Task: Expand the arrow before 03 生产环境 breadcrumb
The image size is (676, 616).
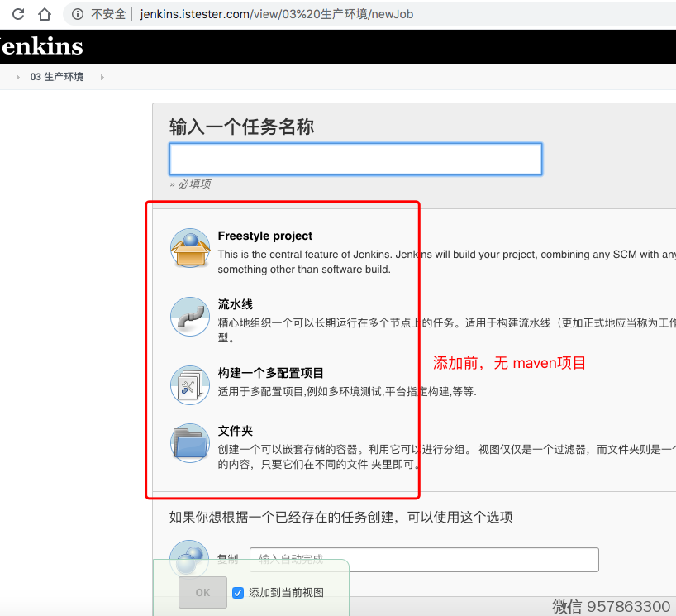Action: pyautogui.click(x=18, y=77)
